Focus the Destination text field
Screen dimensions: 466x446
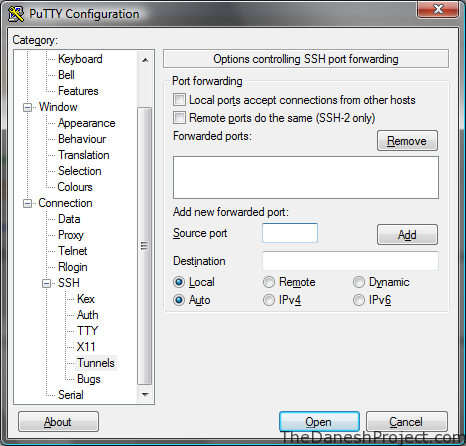coord(350,261)
